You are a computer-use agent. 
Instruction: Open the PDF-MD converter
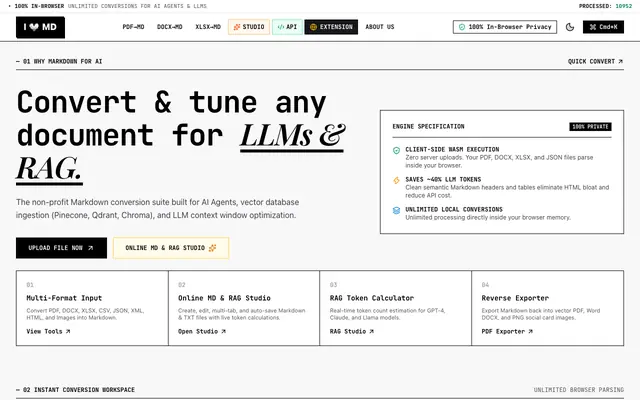pos(133,27)
